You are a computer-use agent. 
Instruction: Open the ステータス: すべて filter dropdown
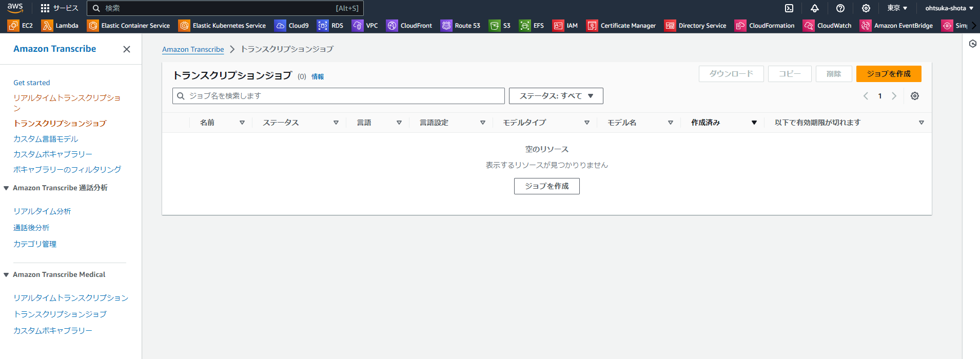click(556, 96)
